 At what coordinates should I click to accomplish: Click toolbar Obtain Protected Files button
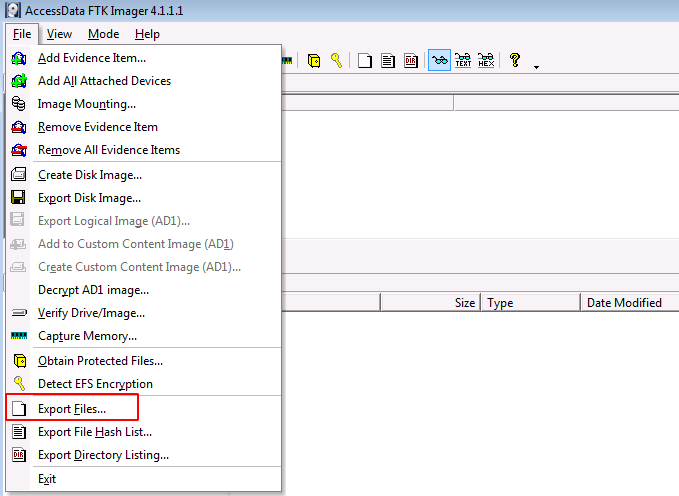[x=314, y=60]
